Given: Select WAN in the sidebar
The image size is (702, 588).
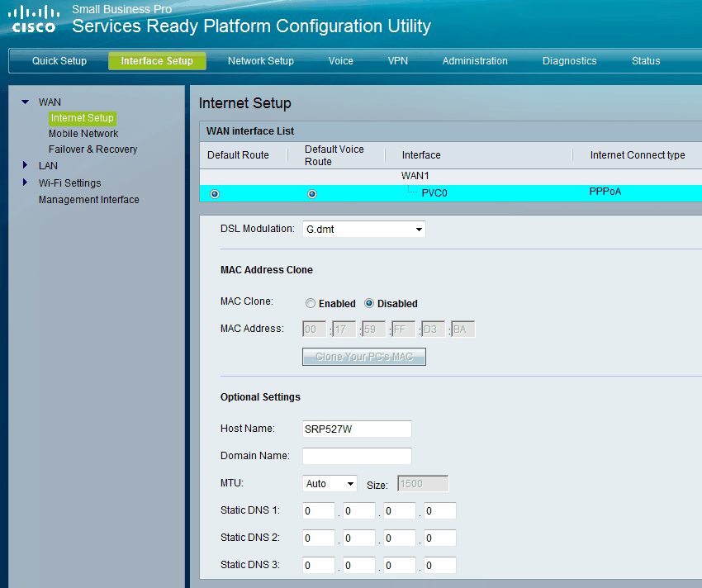Looking at the screenshot, I should coord(50,102).
